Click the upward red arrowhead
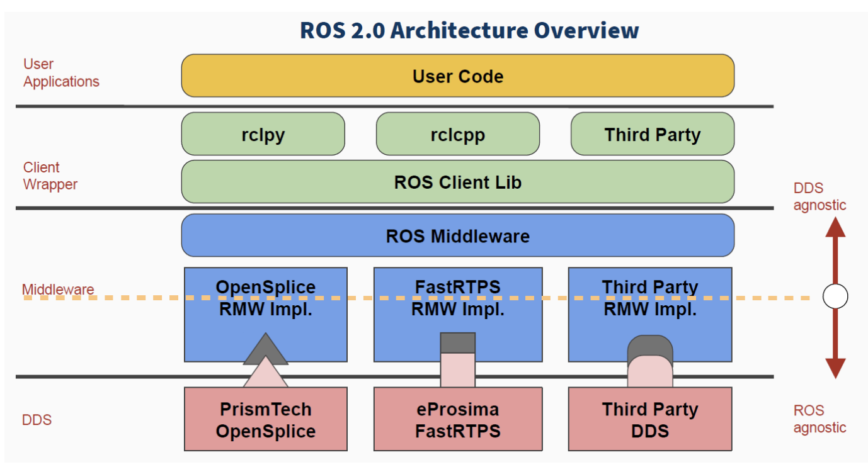Image resolution: width=868 pixels, height=467 pixels. [835, 225]
